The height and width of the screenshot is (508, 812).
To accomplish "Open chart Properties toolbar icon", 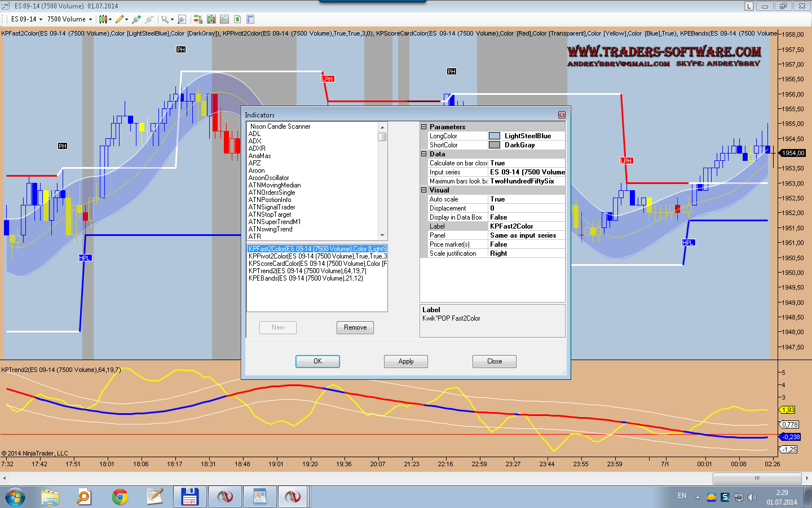I will [250, 19].
